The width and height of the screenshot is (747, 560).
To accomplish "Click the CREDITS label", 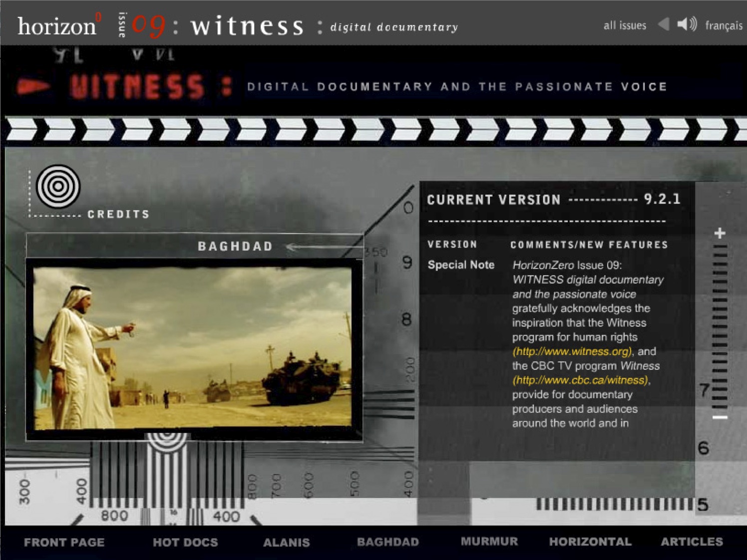I will point(118,214).
